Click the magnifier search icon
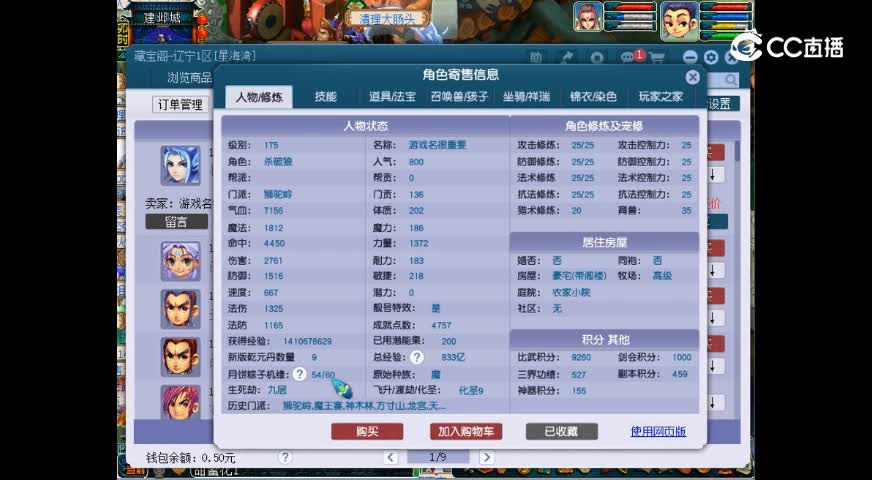Screen dimensions: 872x480 click(x=730, y=81)
